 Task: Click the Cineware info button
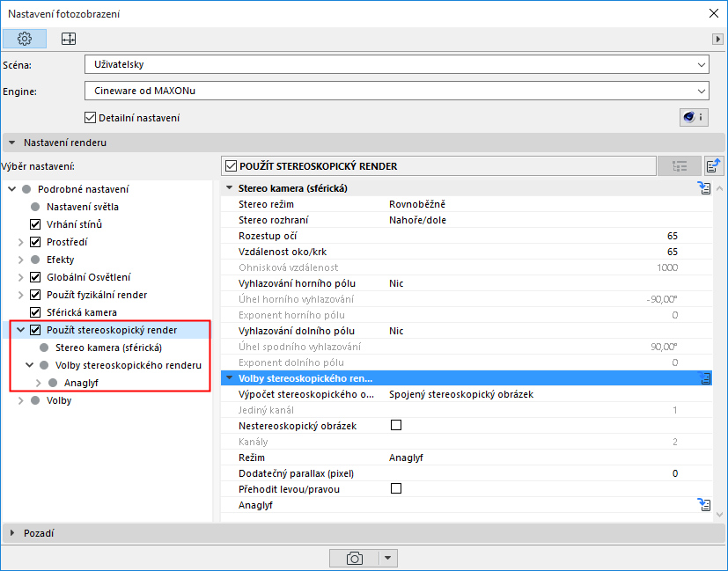coord(694,117)
